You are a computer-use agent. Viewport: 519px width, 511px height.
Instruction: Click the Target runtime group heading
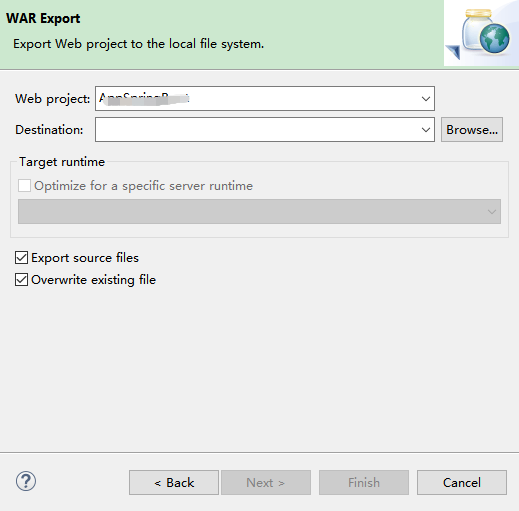tap(62, 162)
